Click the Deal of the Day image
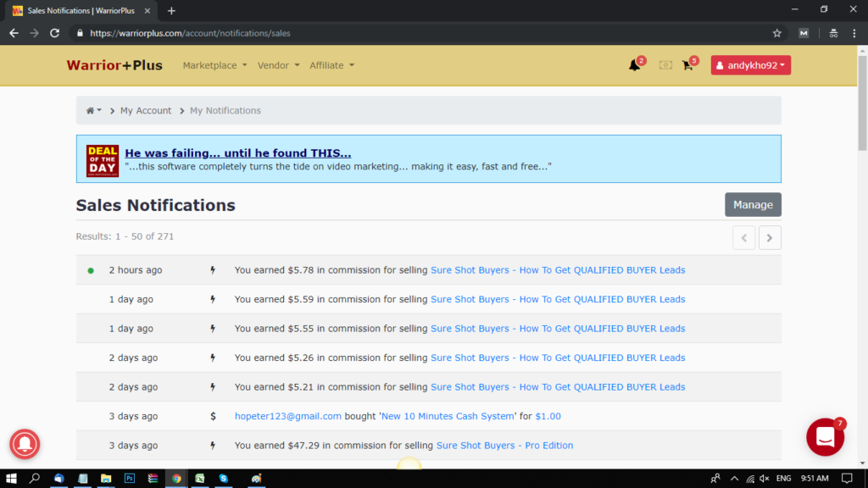Viewport: 868px width, 488px height. click(x=103, y=160)
